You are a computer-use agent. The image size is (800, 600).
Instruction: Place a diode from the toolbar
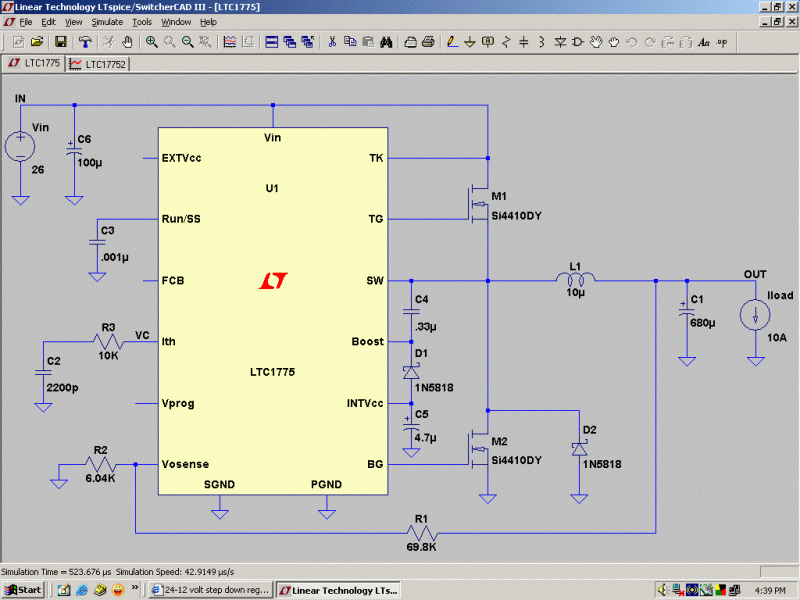pyautogui.click(x=560, y=42)
